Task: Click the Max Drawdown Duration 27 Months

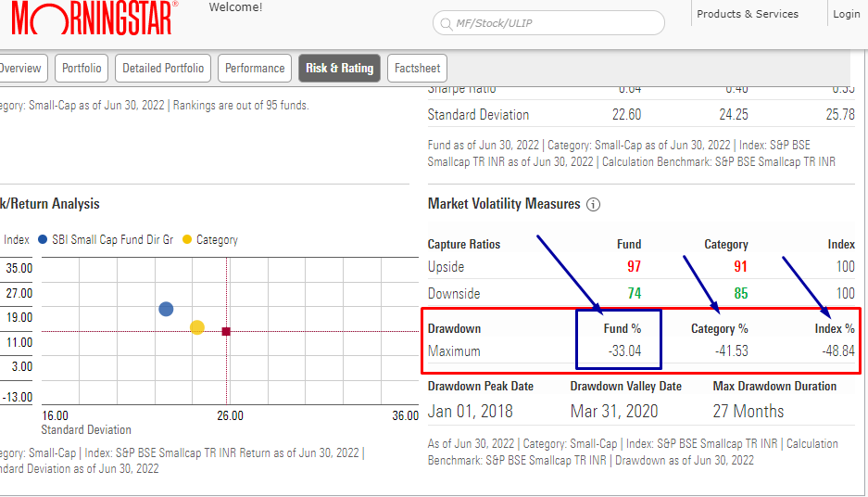Action: point(748,412)
